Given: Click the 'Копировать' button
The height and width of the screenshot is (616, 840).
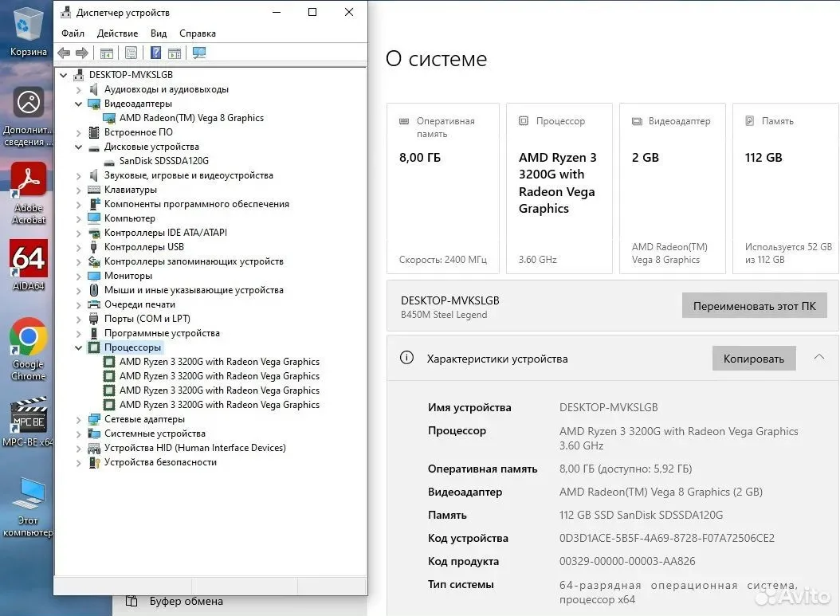Looking at the screenshot, I should click(x=754, y=359).
